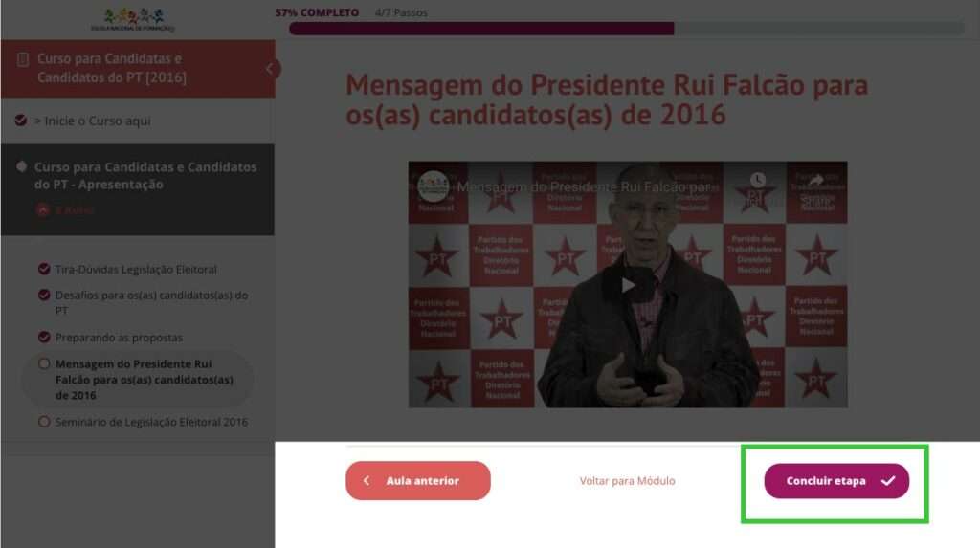980x548 pixels.
Task: Open Desafios para os(as) candidatos(as) do PT
Action: pos(151,302)
